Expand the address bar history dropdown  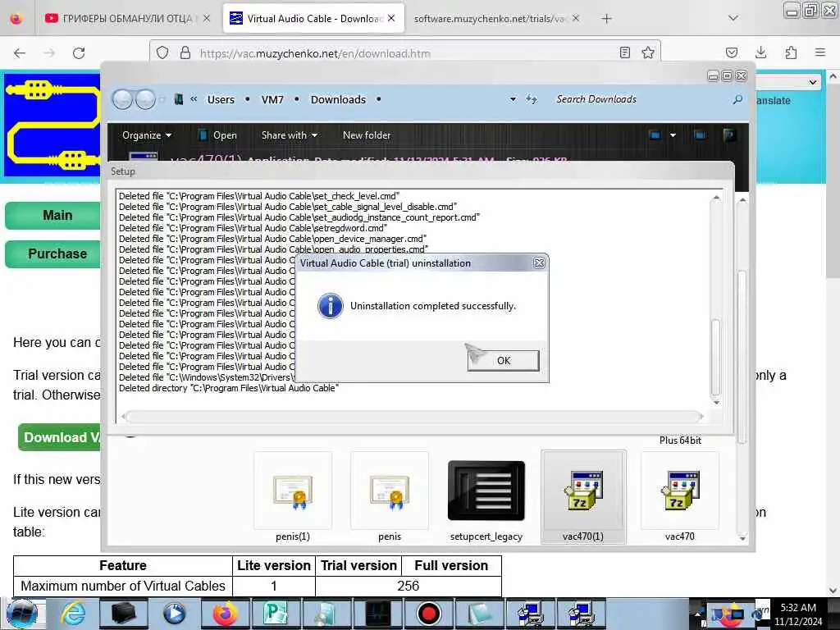pyautogui.click(x=513, y=99)
